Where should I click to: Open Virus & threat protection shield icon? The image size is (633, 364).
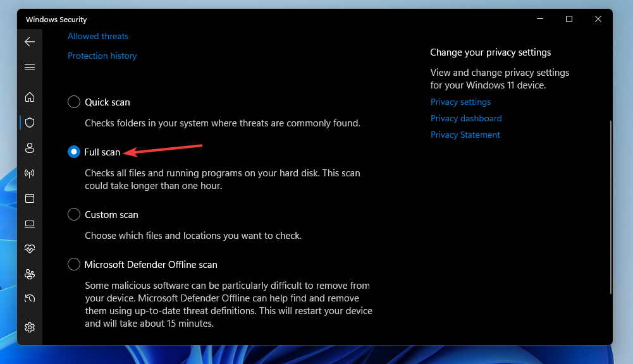[30, 123]
